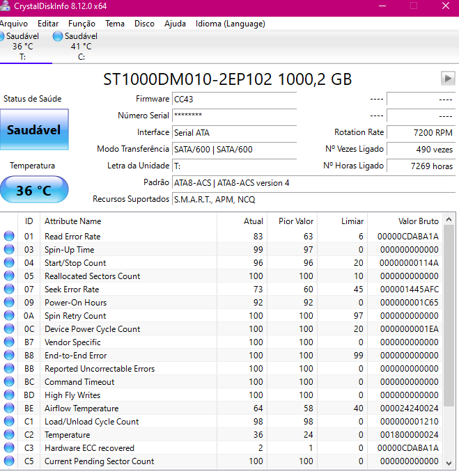Image resolution: width=459 pixels, height=476 pixels.
Task: Go to next disk with arrow button
Action: pos(448,79)
